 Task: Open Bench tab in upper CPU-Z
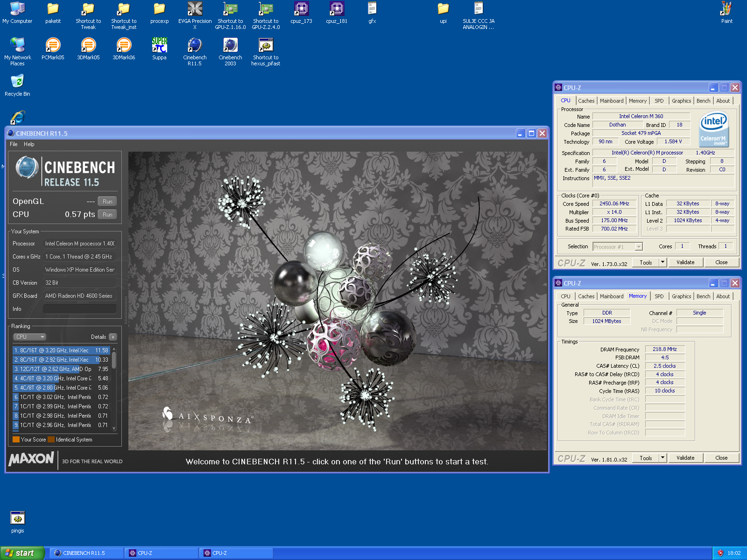pyautogui.click(x=703, y=101)
